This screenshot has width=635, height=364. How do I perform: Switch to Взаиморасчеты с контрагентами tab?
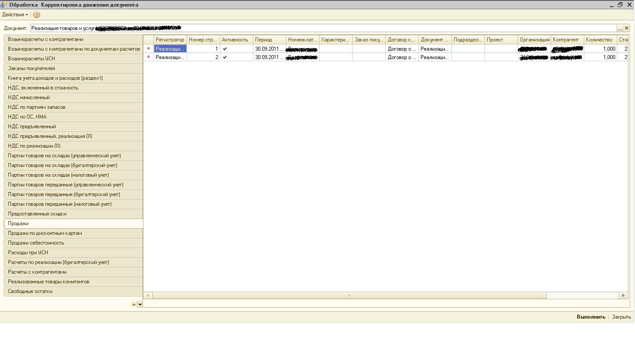[73, 39]
